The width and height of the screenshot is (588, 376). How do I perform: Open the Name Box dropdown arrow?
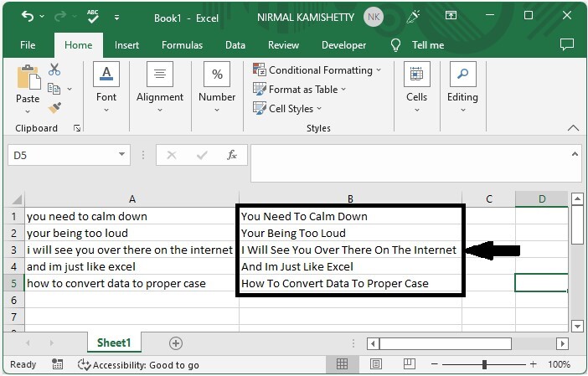(122, 155)
